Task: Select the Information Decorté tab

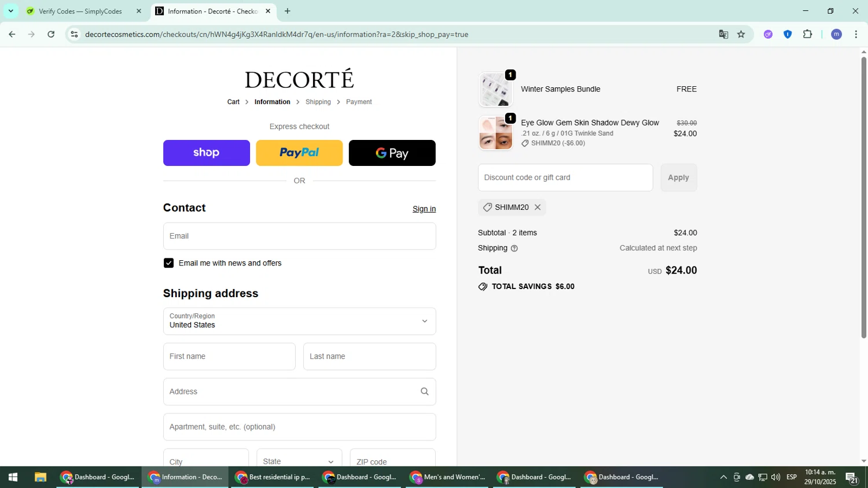Action: click(x=213, y=11)
